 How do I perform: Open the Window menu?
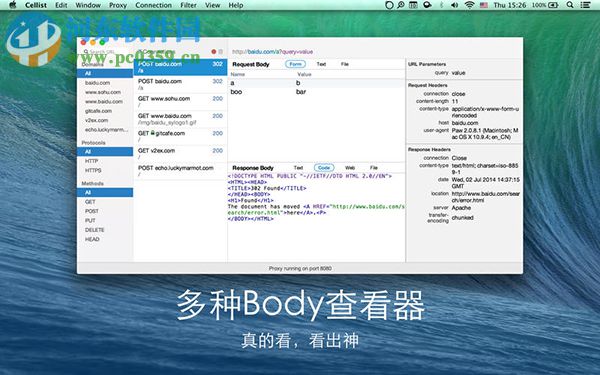[x=88, y=5]
